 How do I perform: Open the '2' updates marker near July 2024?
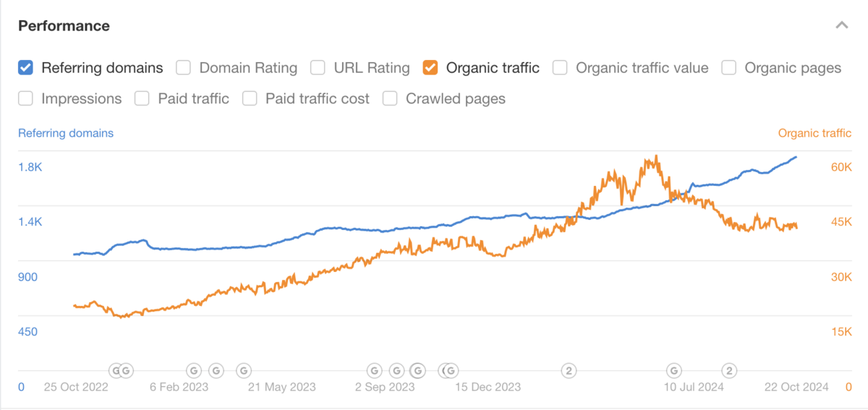(x=730, y=371)
